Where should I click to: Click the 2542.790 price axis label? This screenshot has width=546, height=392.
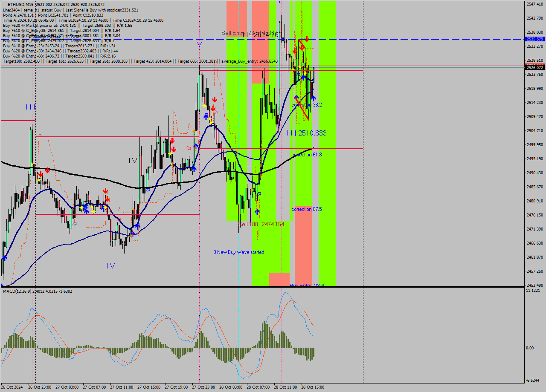(535, 18)
